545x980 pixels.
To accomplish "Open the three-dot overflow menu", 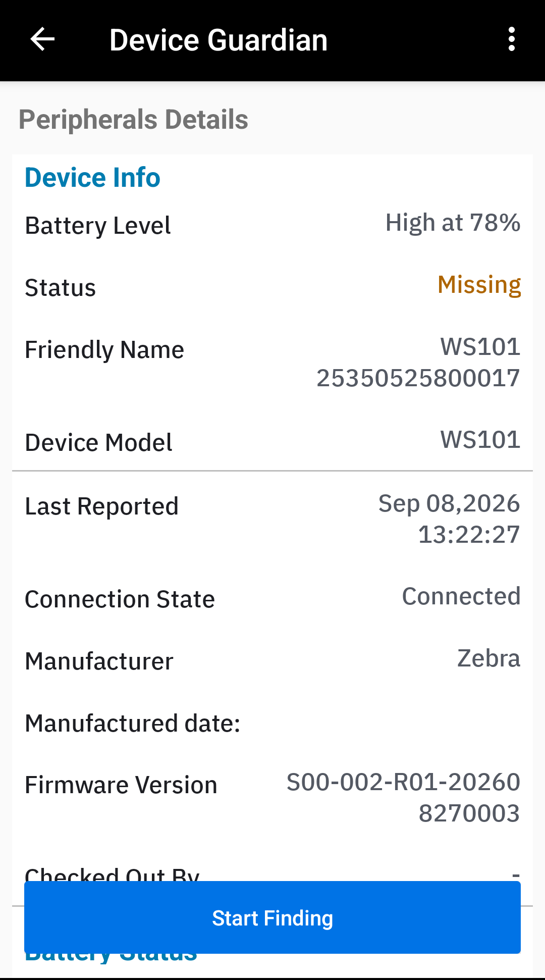I will pyautogui.click(x=512, y=39).
